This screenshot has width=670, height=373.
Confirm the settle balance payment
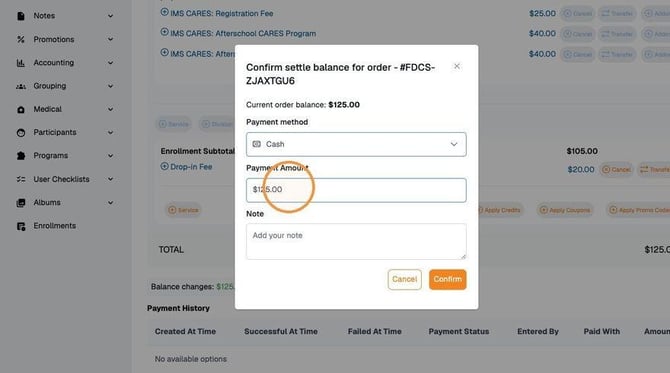(x=447, y=279)
